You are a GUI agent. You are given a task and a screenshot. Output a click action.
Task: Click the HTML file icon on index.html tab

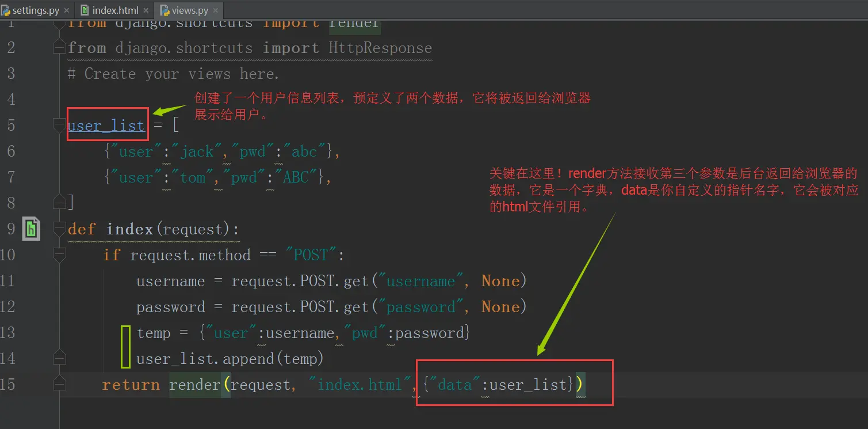click(x=85, y=10)
